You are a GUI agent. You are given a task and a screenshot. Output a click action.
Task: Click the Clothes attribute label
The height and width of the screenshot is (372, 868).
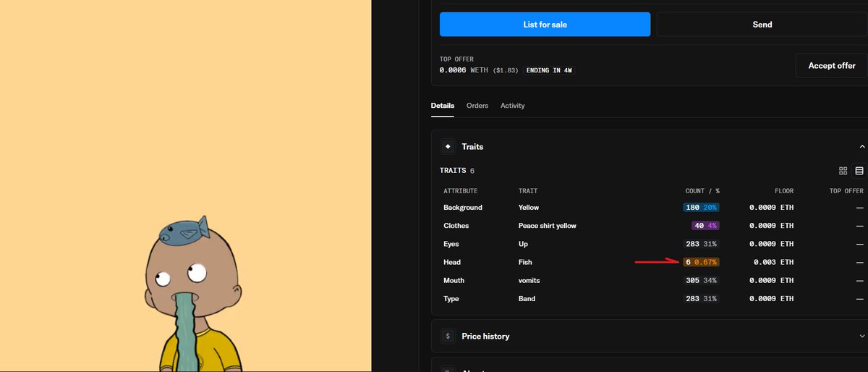456,226
